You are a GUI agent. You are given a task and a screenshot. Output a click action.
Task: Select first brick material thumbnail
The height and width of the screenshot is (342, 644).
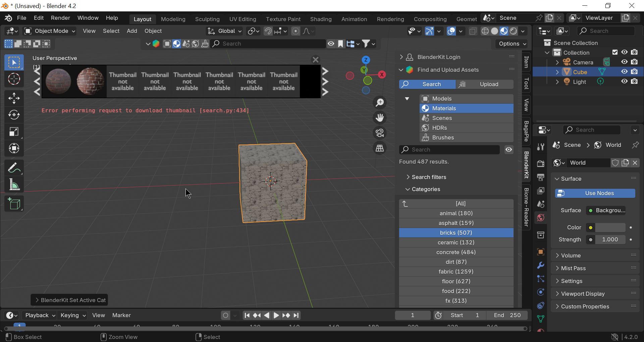[58, 82]
